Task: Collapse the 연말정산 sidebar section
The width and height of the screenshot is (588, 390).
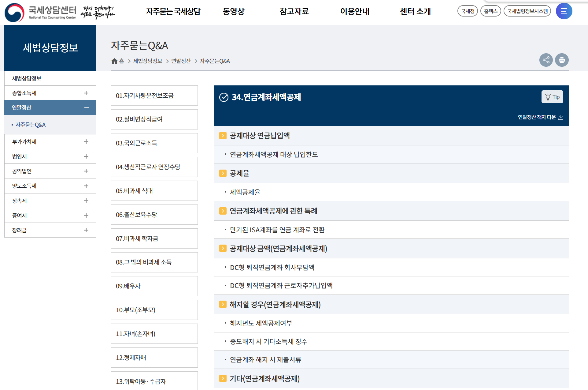Action: (86, 107)
